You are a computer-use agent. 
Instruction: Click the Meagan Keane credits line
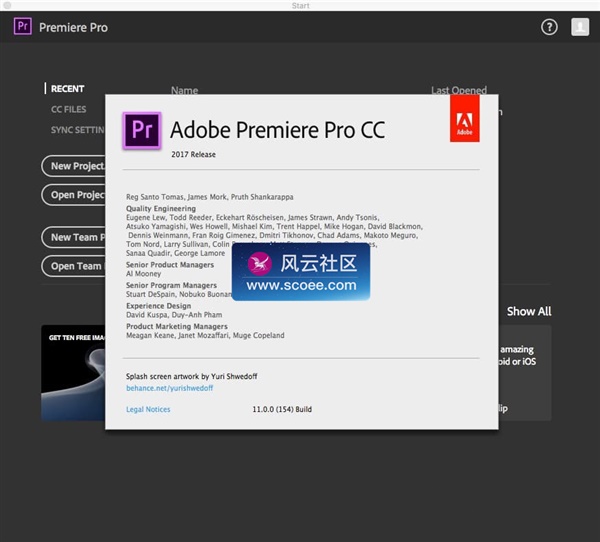(x=205, y=335)
